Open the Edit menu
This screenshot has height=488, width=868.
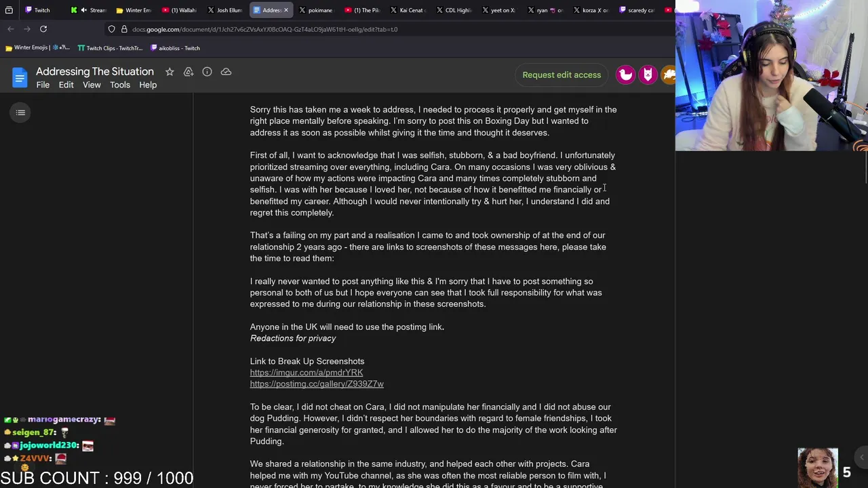pyautogui.click(x=66, y=85)
